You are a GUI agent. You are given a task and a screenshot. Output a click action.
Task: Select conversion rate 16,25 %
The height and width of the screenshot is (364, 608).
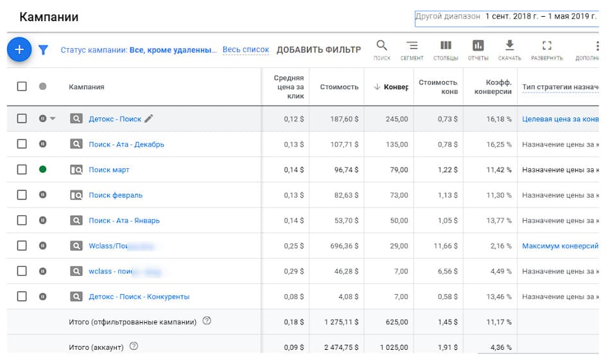(x=499, y=144)
